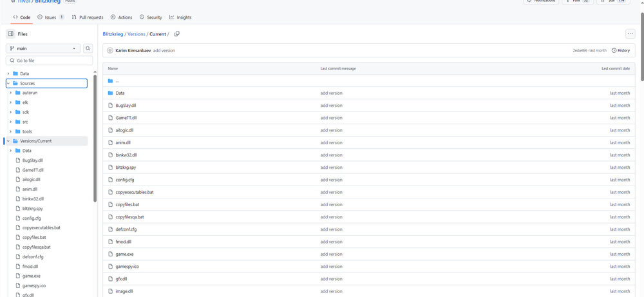Open the Insights tab
This screenshot has height=297, width=644.
pos(180,17)
